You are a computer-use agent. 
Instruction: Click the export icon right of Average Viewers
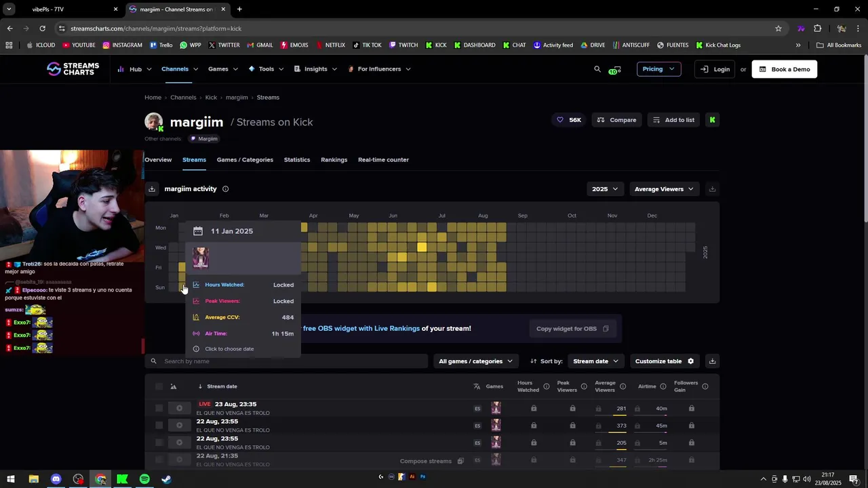click(712, 189)
